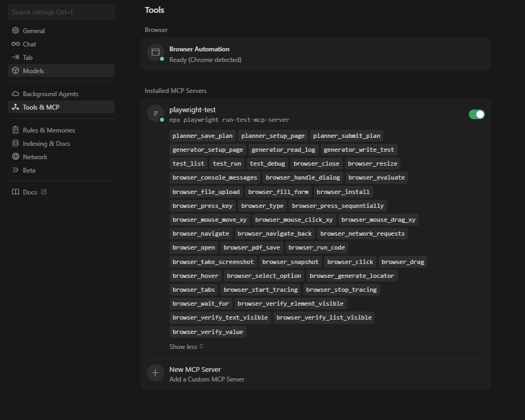Image resolution: width=525 pixels, height=420 pixels.
Task: Open the Rules & Memories settings section
Action: [49, 130]
